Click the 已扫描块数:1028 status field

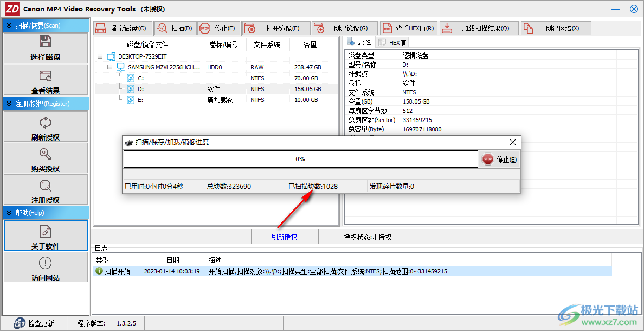click(x=313, y=187)
